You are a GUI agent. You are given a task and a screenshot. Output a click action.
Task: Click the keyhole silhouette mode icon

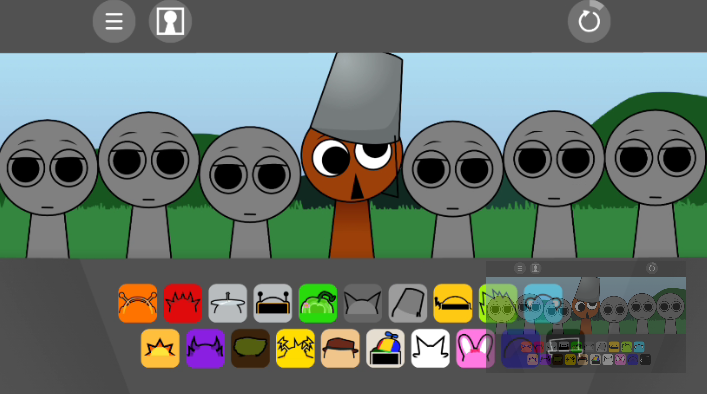170,21
